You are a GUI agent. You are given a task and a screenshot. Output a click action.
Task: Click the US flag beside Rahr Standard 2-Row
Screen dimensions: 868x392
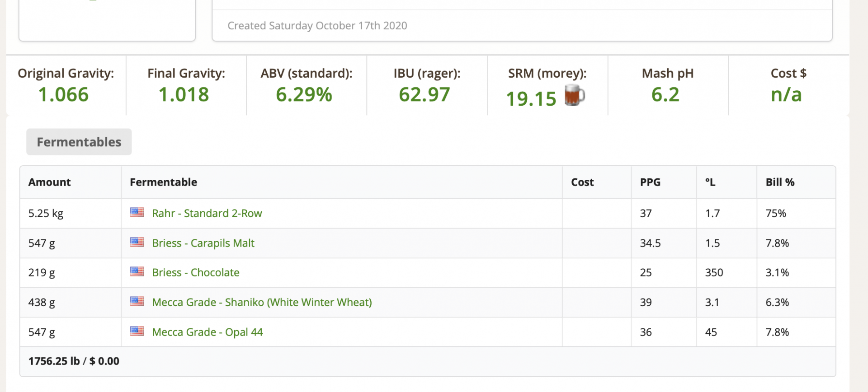tap(137, 212)
